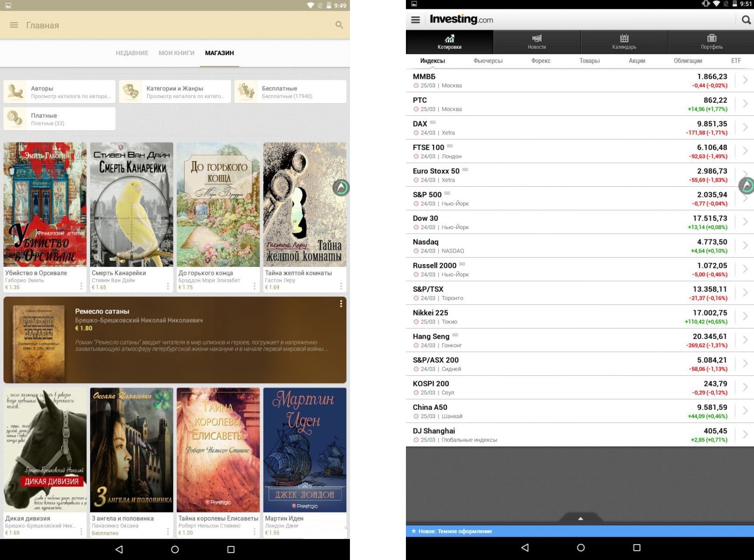Switch to the МОИ КНИГИ tab
The width and height of the screenshot is (754, 560).
pos(176,53)
